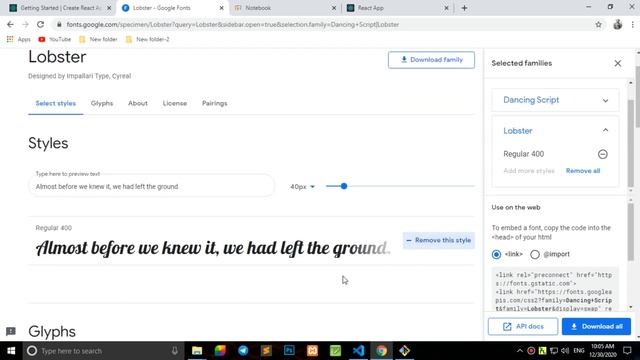Remove Regular 400 with the minus icon
This screenshot has height=360, width=640.
[602, 154]
